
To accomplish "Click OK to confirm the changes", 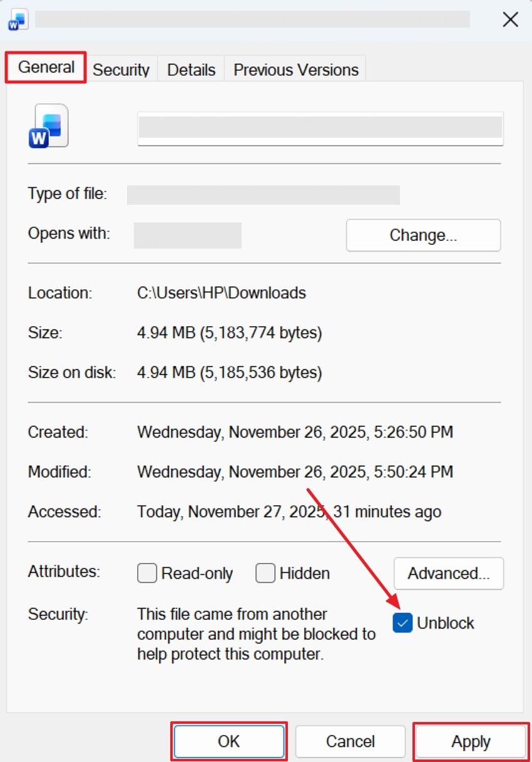I will tap(228, 741).
